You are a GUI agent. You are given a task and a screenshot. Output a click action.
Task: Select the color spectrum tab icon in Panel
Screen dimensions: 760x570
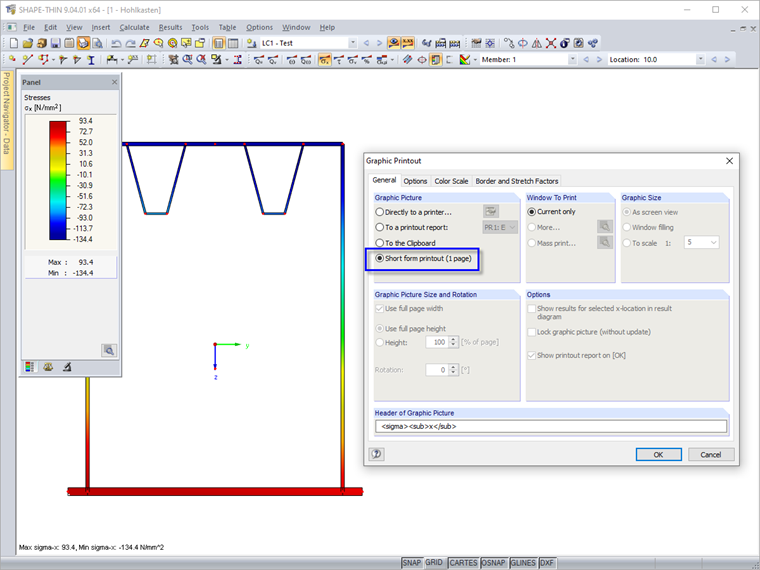30,367
